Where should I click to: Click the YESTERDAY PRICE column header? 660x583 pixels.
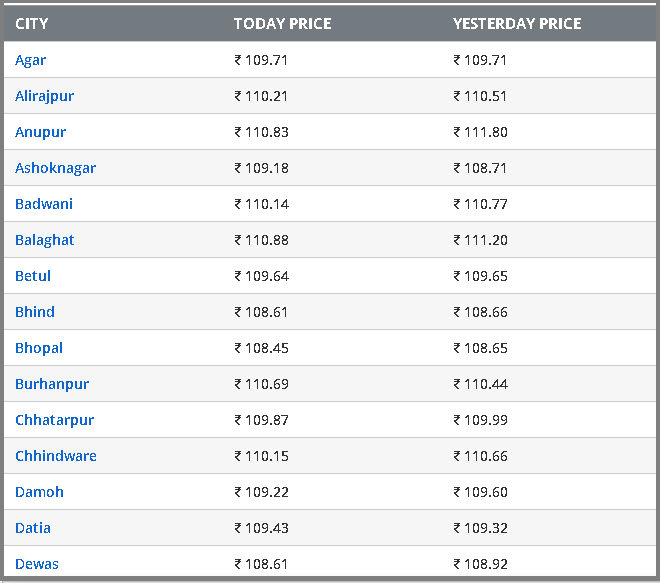[x=517, y=24]
